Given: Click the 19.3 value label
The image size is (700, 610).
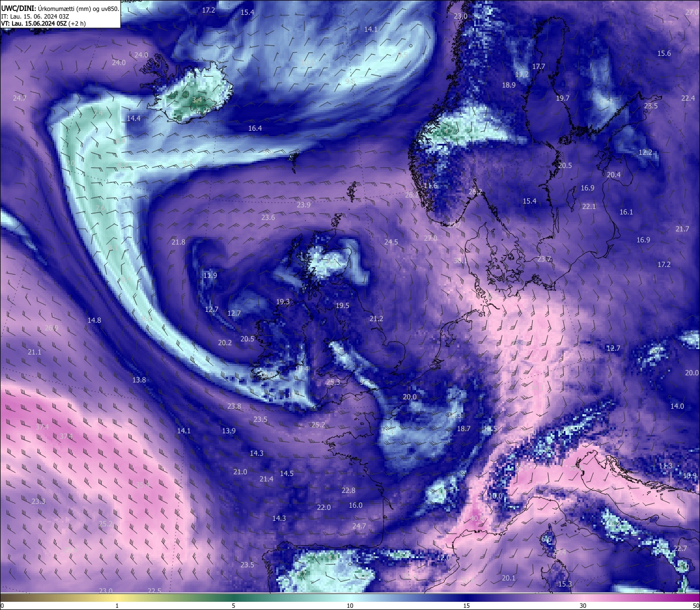Looking at the screenshot, I should click(x=283, y=302).
